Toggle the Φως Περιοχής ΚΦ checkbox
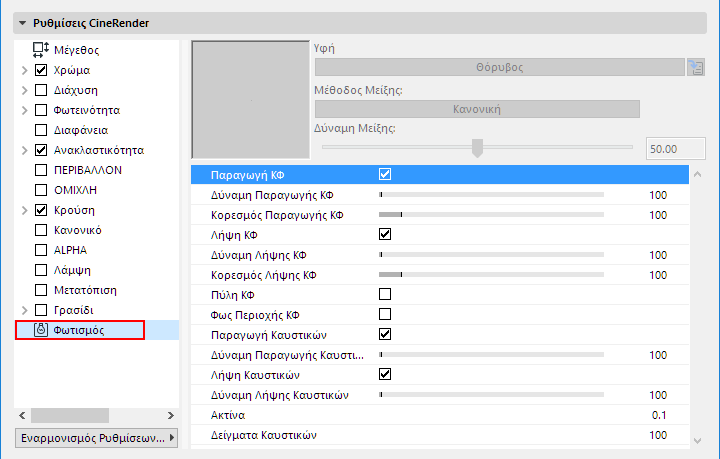 pos(385,314)
